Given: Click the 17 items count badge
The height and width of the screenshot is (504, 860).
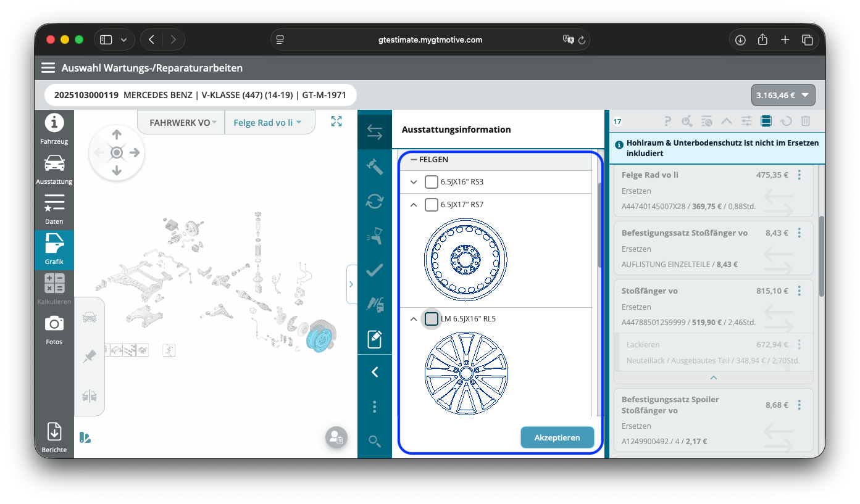Looking at the screenshot, I should tap(617, 122).
